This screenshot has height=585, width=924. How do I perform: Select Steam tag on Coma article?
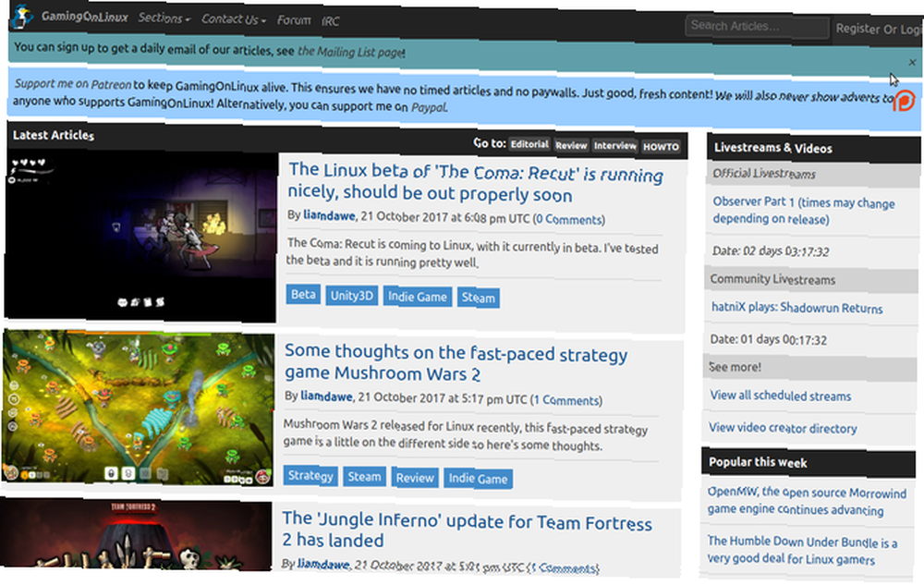(x=479, y=298)
